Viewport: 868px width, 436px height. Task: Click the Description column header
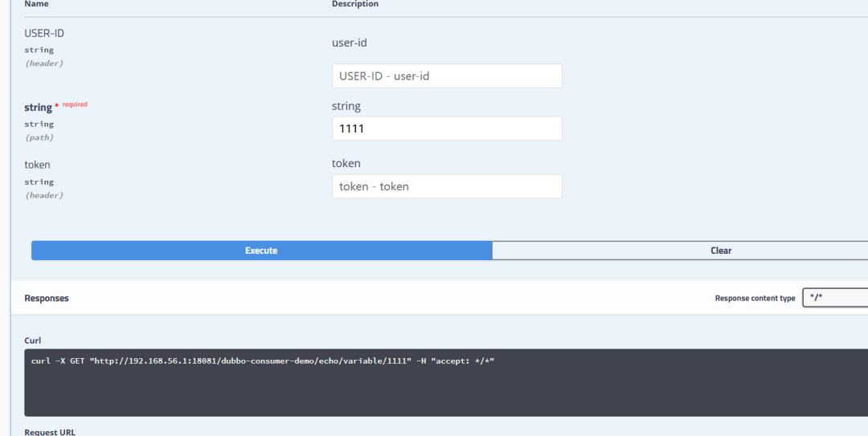coord(354,4)
